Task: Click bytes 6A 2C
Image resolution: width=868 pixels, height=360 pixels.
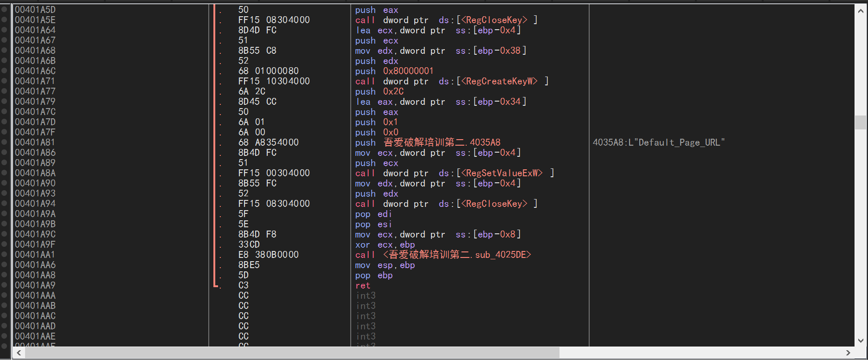Action: [x=252, y=91]
